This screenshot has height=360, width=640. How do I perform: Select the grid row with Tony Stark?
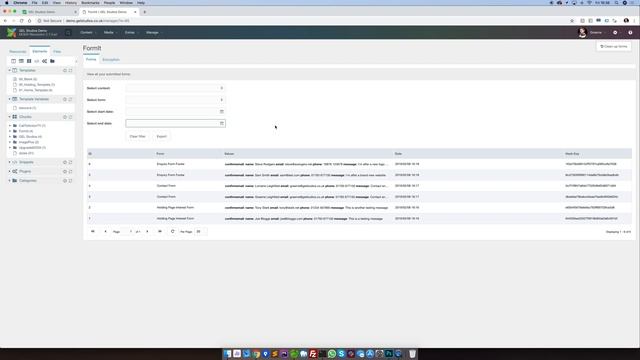click(x=359, y=208)
